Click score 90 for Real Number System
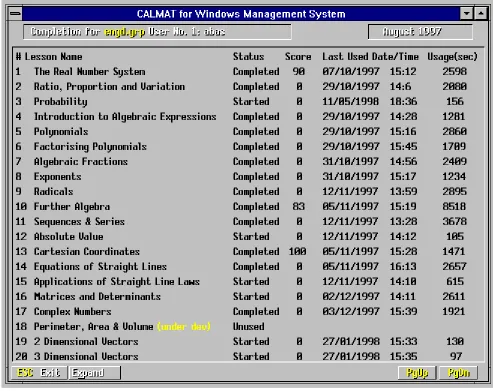 299,72
